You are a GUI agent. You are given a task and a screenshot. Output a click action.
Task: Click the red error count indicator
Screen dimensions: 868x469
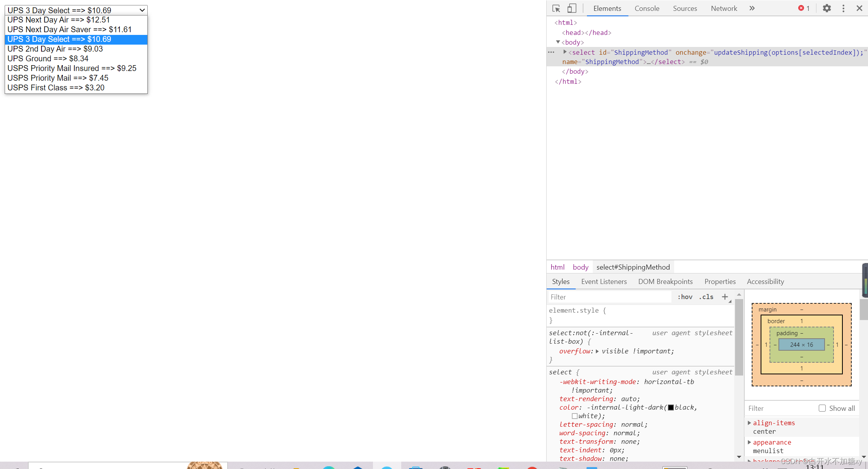tap(804, 8)
